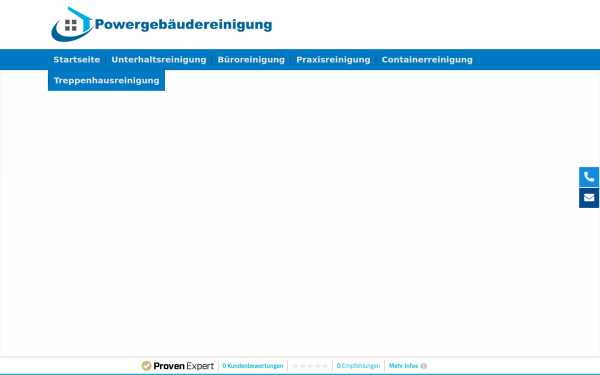Click the Powergebäudereinigung house logo
Viewport: 600px width, 375px height.
tap(72, 24)
